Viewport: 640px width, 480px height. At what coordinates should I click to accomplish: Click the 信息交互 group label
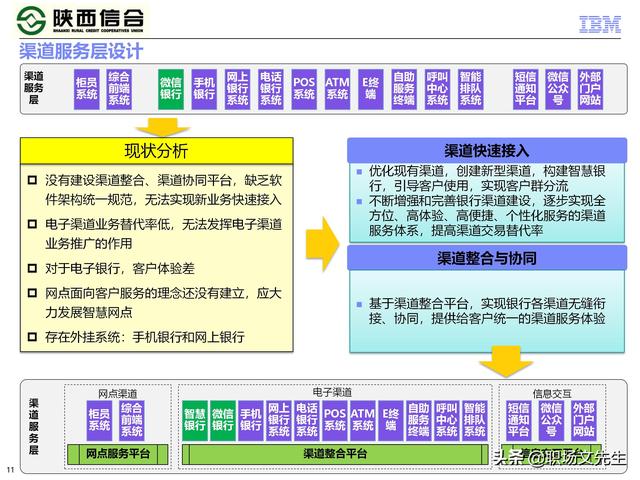pyautogui.click(x=552, y=393)
